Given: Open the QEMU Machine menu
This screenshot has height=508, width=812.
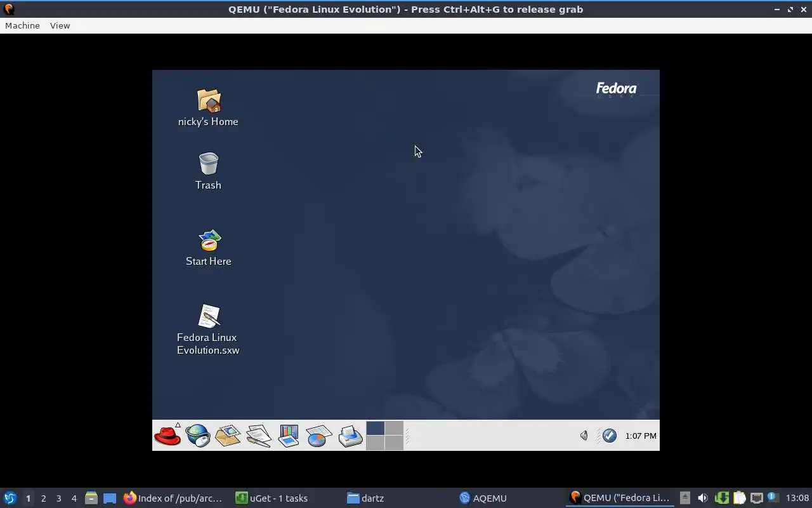Looking at the screenshot, I should 22,25.
